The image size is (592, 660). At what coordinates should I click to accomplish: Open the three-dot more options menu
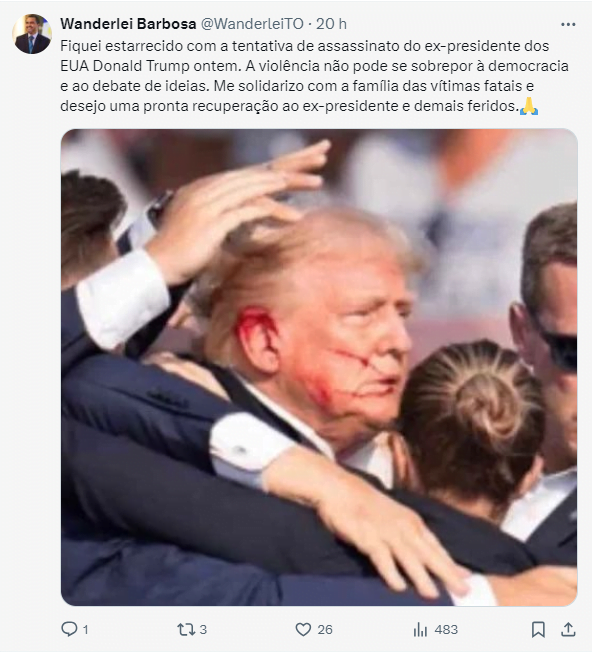(568, 24)
